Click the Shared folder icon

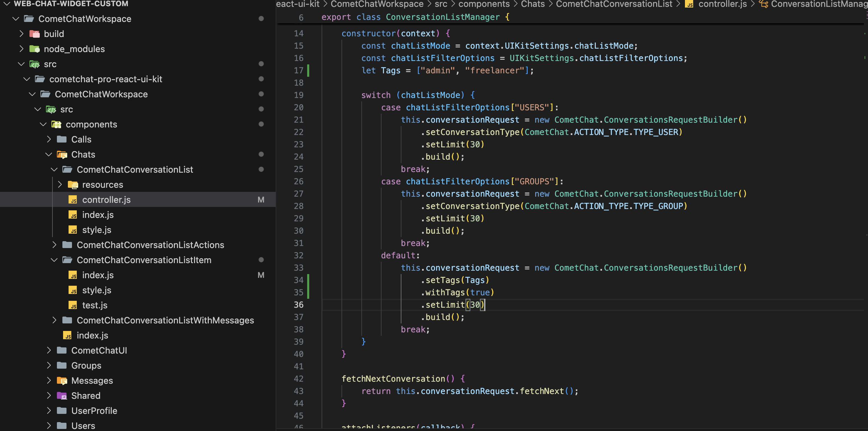pos(62,396)
